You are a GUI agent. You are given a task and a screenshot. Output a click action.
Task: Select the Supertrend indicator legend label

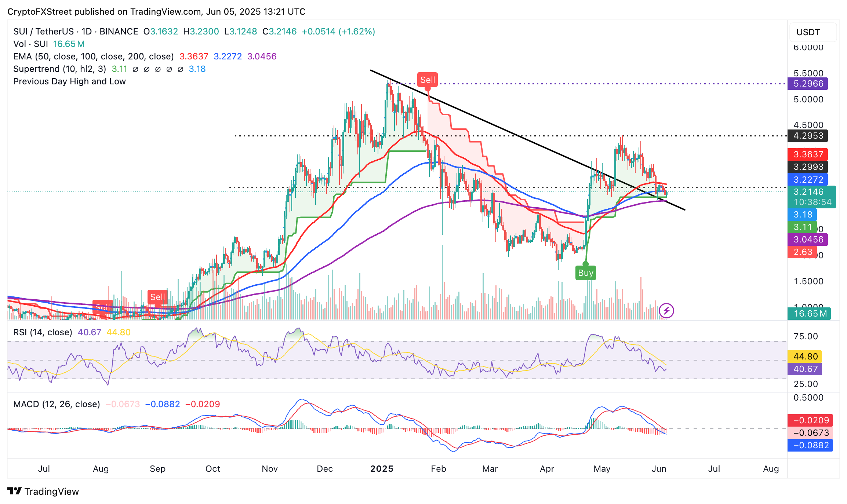click(x=59, y=69)
